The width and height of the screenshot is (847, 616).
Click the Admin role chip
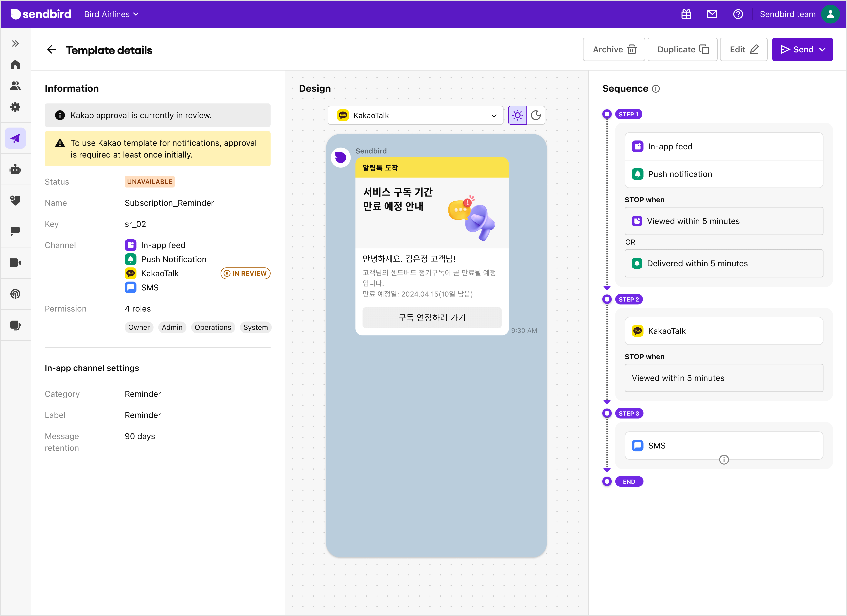click(172, 327)
